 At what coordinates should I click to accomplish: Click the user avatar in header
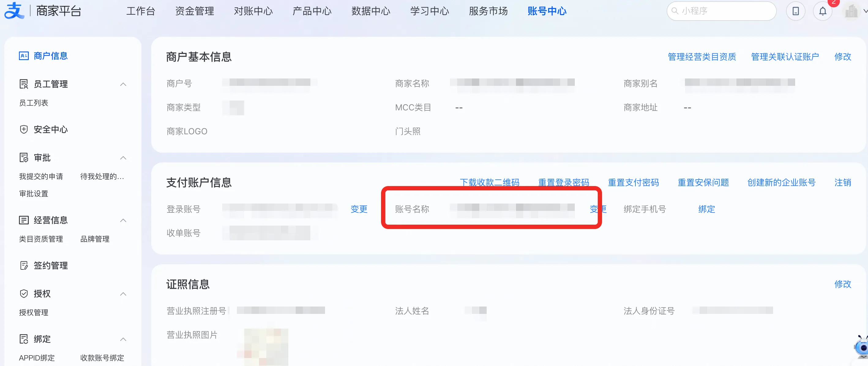(x=851, y=11)
